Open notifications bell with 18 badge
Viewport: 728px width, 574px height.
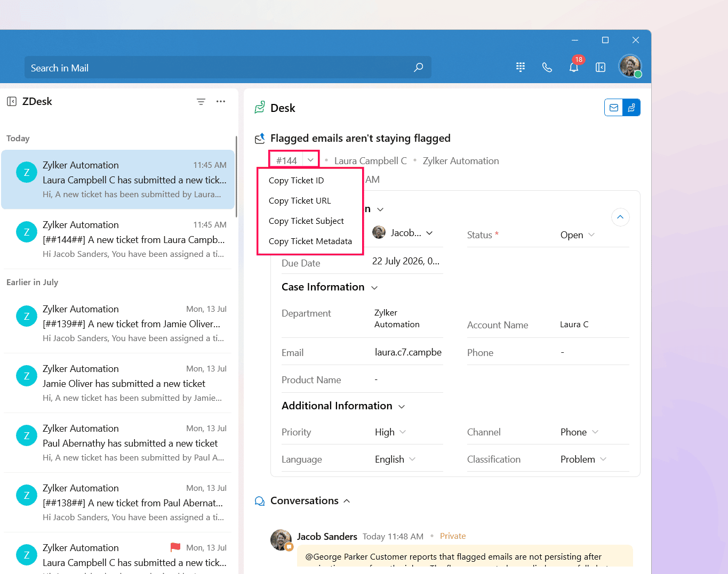click(x=574, y=66)
